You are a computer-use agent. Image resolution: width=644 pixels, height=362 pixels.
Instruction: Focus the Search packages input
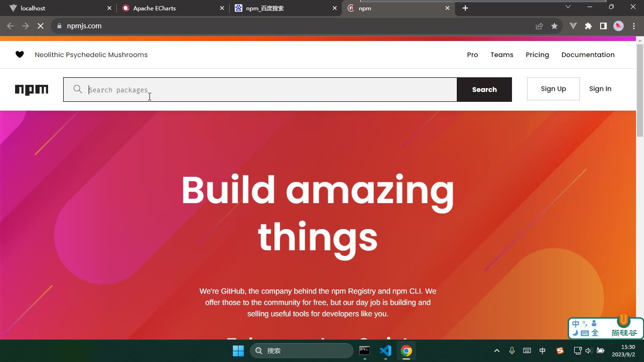click(x=260, y=90)
